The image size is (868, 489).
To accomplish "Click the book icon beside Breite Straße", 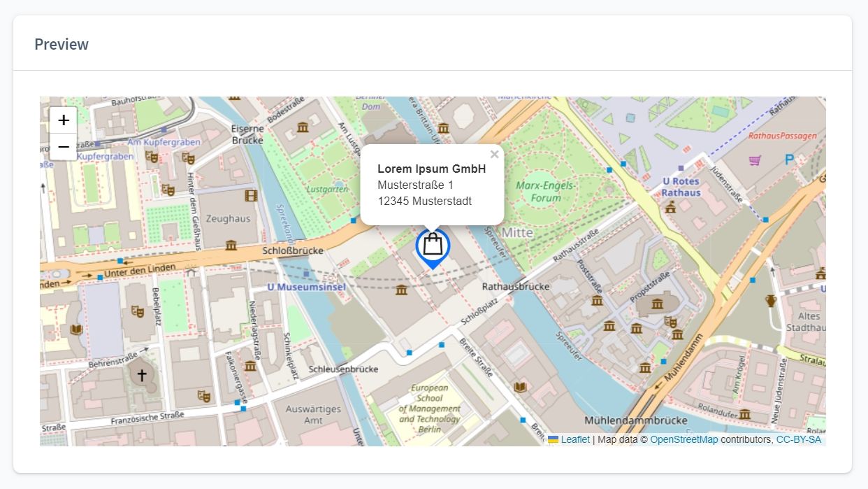I will pos(519,387).
